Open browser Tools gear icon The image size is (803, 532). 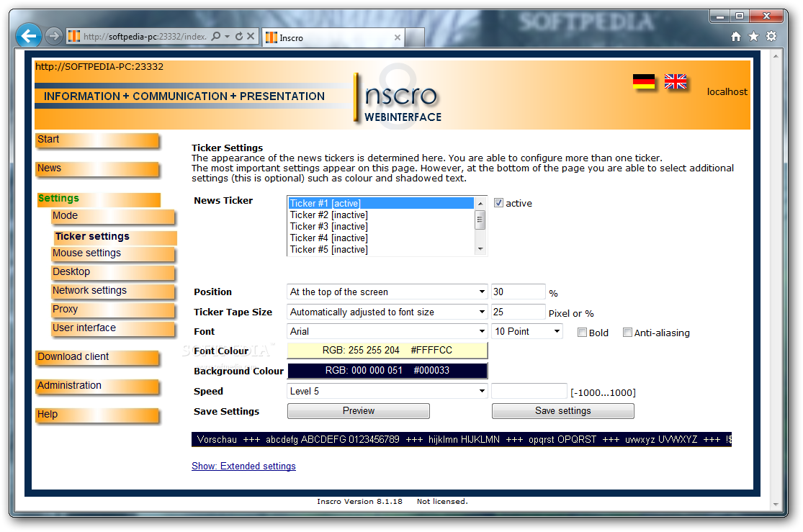771,36
